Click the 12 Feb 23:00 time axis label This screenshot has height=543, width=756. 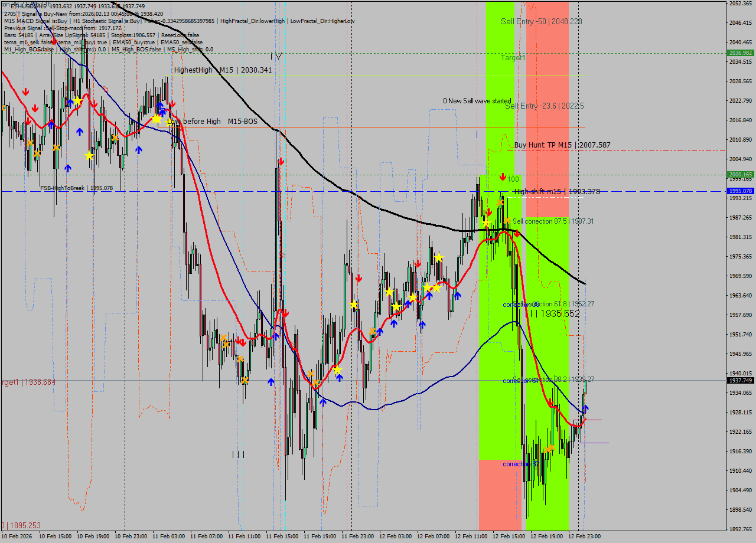[584, 537]
